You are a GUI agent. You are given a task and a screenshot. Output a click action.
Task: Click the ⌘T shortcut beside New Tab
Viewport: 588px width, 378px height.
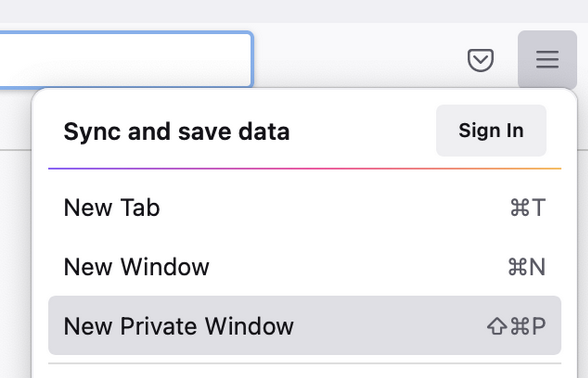tap(528, 207)
